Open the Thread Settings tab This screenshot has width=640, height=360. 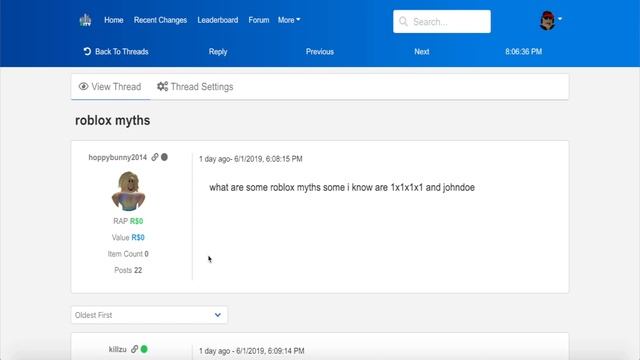pos(196,87)
